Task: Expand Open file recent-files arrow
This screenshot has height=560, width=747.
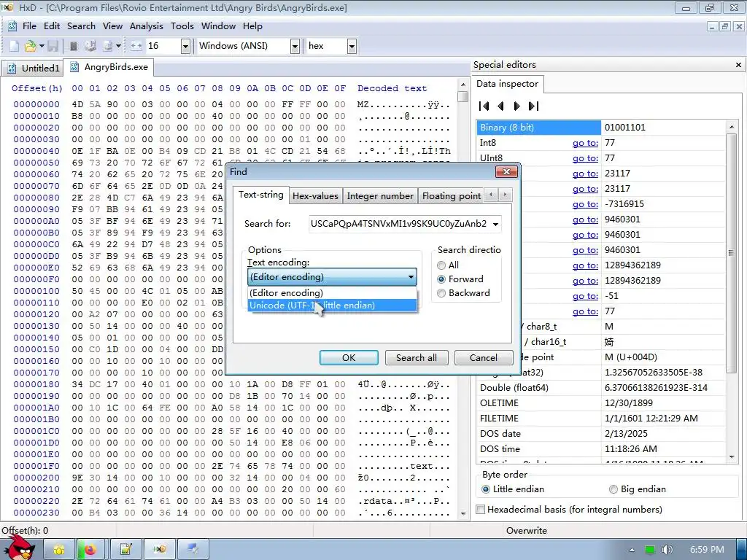Action: pos(42,46)
